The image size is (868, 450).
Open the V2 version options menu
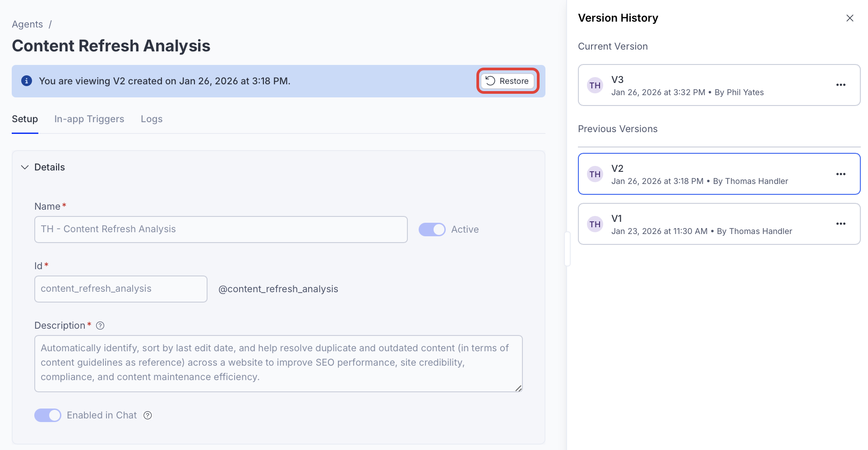(x=840, y=174)
